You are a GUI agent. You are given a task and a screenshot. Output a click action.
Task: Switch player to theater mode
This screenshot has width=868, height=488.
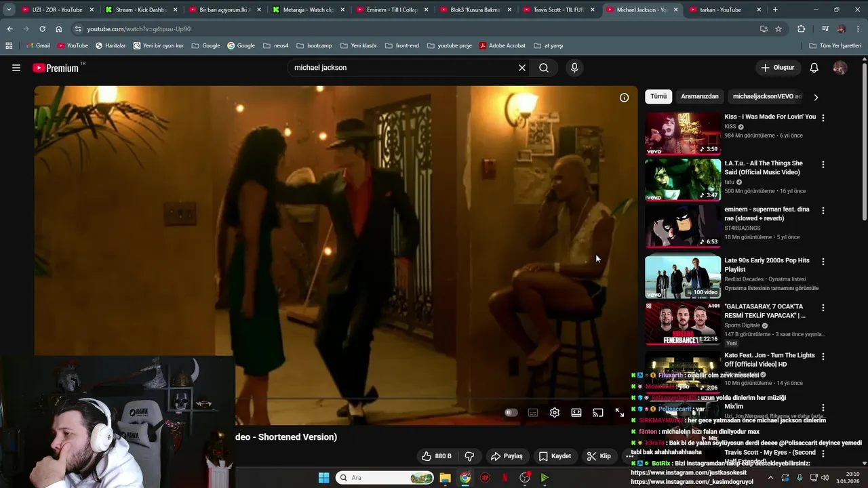click(x=576, y=412)
